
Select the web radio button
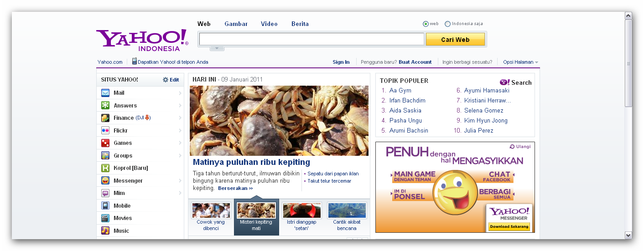coord(426,24)
